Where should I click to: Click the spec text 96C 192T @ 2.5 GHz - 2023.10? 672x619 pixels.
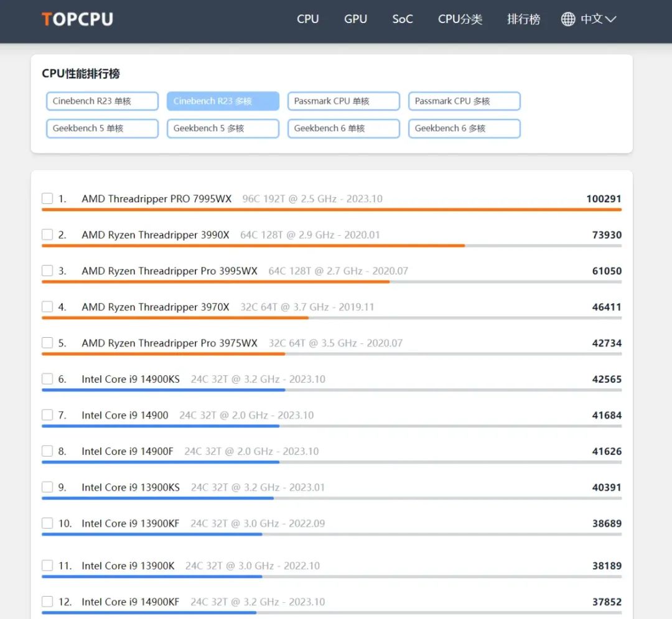coord(312,199)
